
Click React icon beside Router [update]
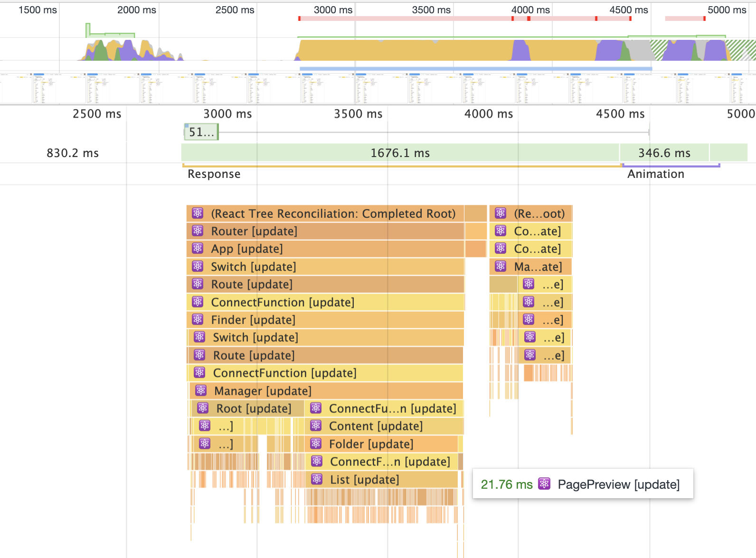pos(198,231)
